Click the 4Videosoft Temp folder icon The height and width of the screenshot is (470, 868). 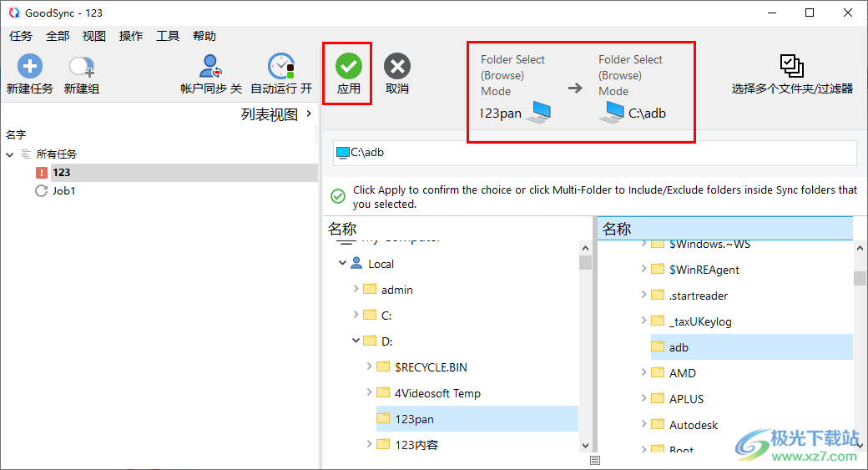coord(383,392)
